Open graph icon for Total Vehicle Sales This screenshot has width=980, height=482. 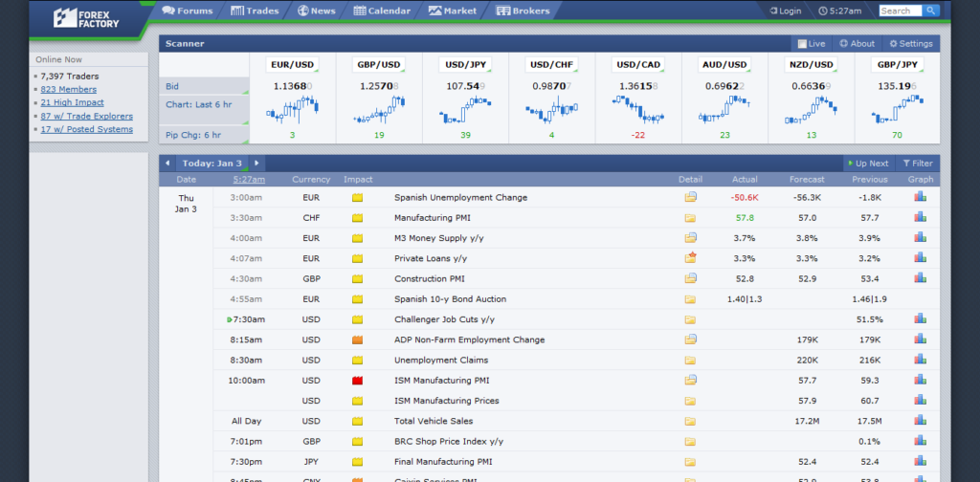(x=920, y=421)
